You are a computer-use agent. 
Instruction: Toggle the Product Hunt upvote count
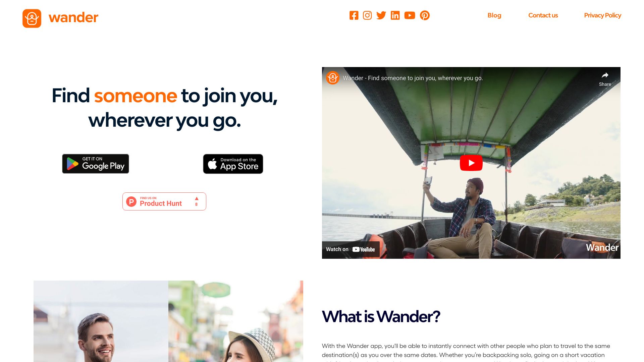(x=196, y=201)
